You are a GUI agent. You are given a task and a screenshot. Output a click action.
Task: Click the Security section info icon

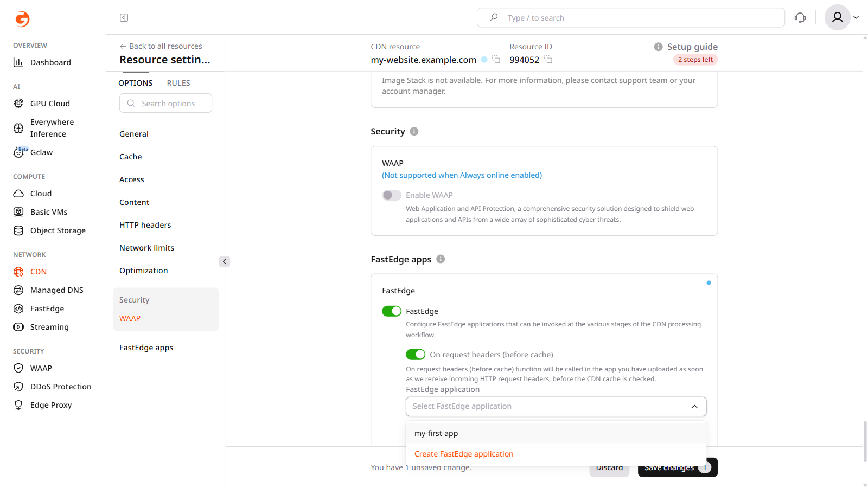[x=414, y=131]
